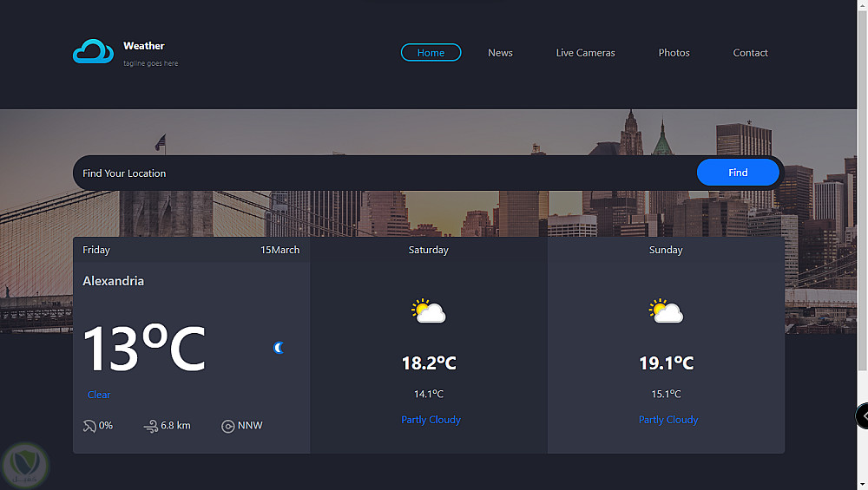Image resolution: width=868 pixels, height=490 pixels.
Task: Click Saturday's Partly Cloudy label
Action: point(431,420)
